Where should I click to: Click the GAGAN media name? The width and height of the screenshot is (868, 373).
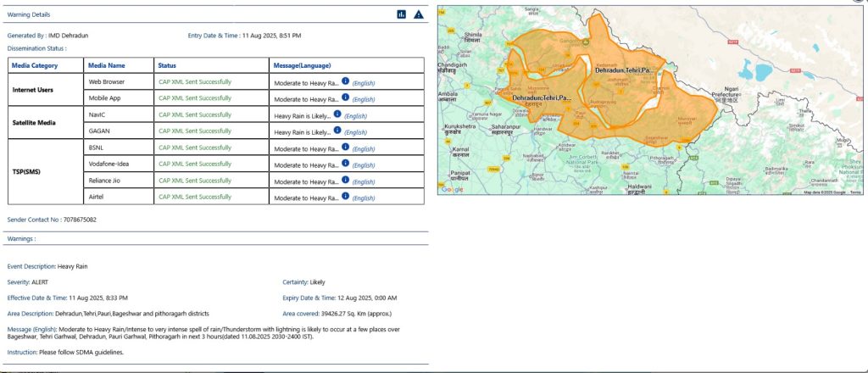[98, 131]
